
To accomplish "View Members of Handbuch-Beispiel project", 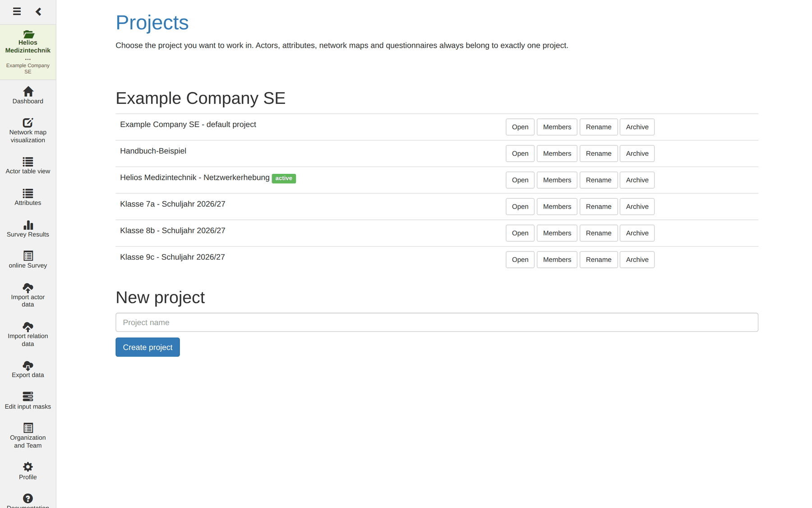I will point(557,154).
